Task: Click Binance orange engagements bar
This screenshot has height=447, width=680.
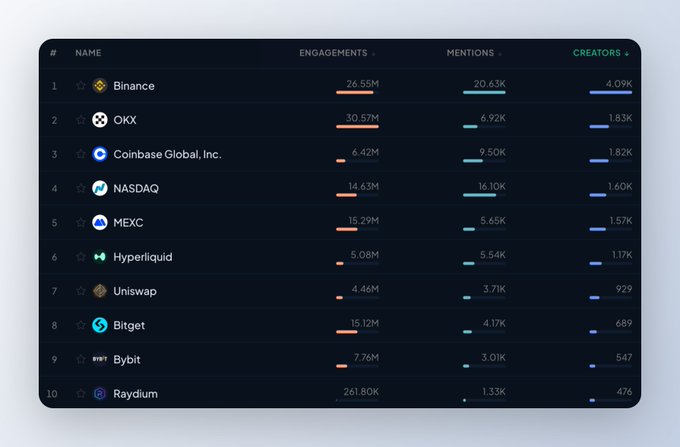Action: tap(354, 92)
